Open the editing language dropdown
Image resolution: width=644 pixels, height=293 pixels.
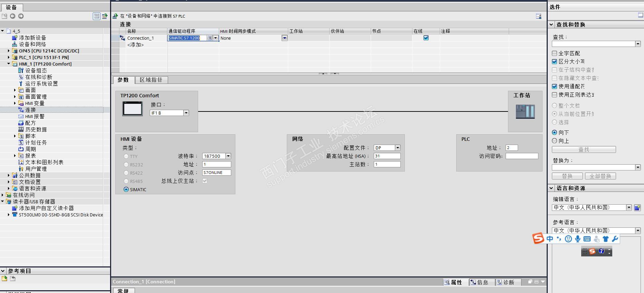(629, 207)
